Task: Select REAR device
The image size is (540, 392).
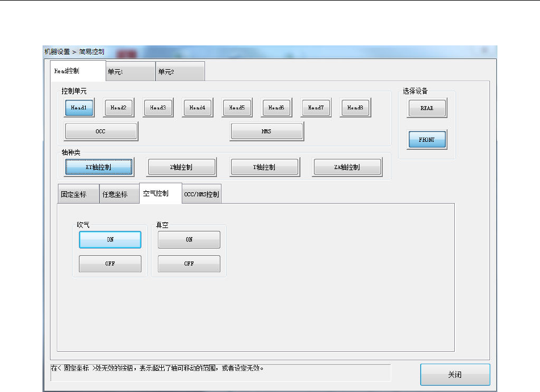Action: [x=426, y=108]
